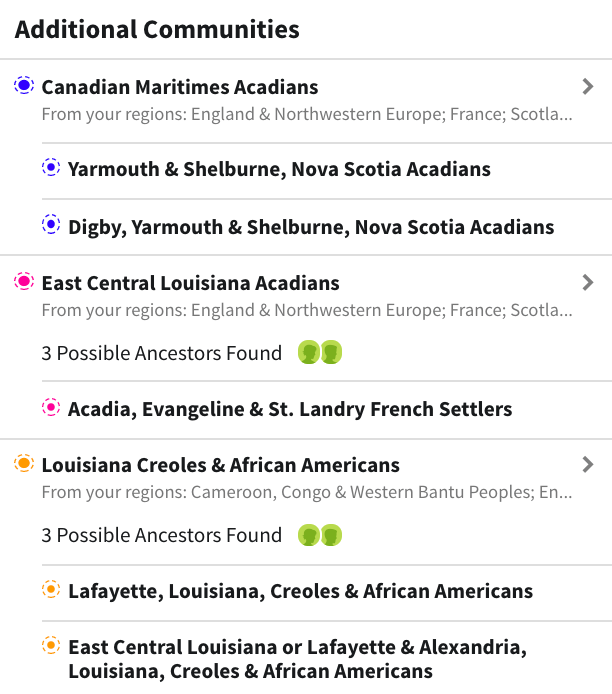
Task: Select Acadia, Evangeline & St. Landry French Settlers
Action: pyautogui.click(x=290, y=409)
